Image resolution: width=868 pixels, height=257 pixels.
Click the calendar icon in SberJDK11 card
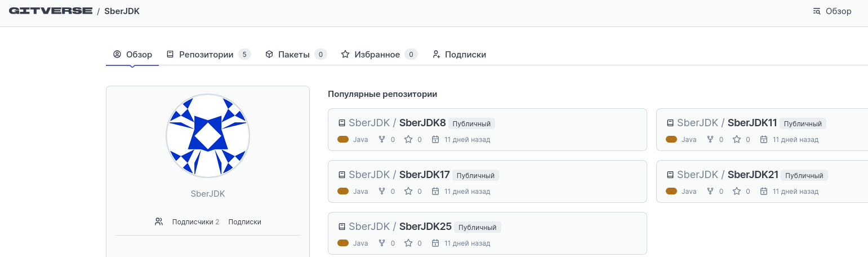tap(764, 139)
